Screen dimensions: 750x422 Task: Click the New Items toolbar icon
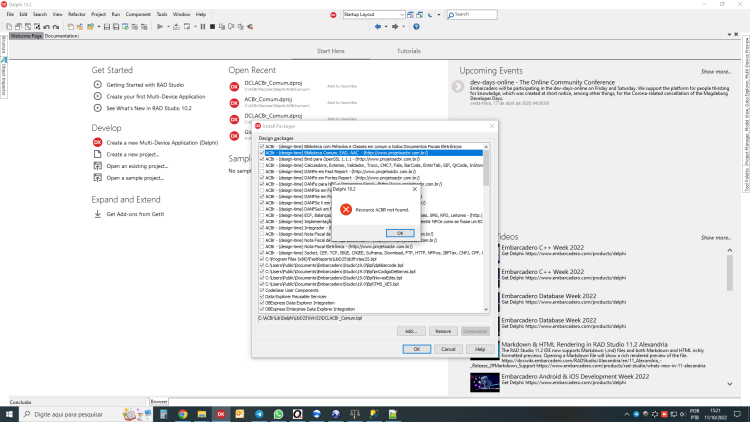[70, 27]
